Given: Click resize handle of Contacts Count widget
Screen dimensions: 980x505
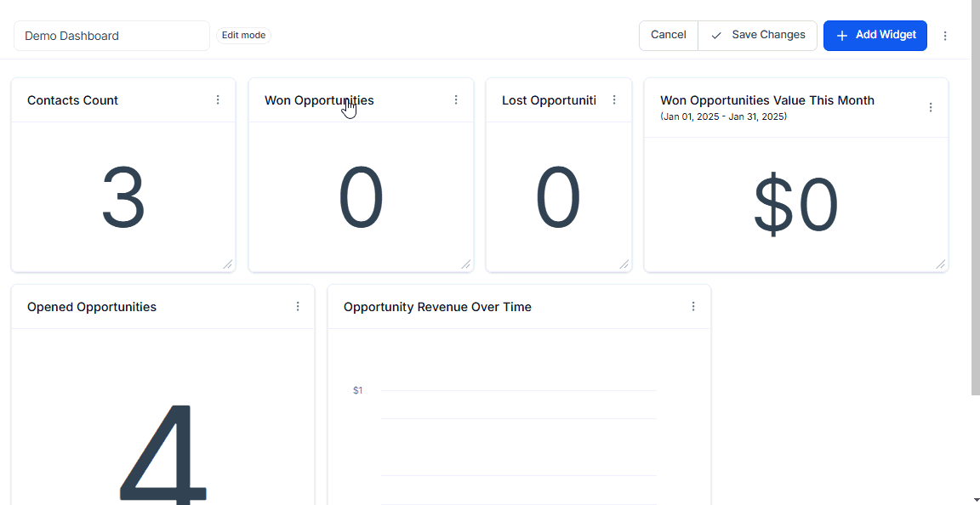Looking at the screenshot, I should pyautogui.click(x=227, y=264).
